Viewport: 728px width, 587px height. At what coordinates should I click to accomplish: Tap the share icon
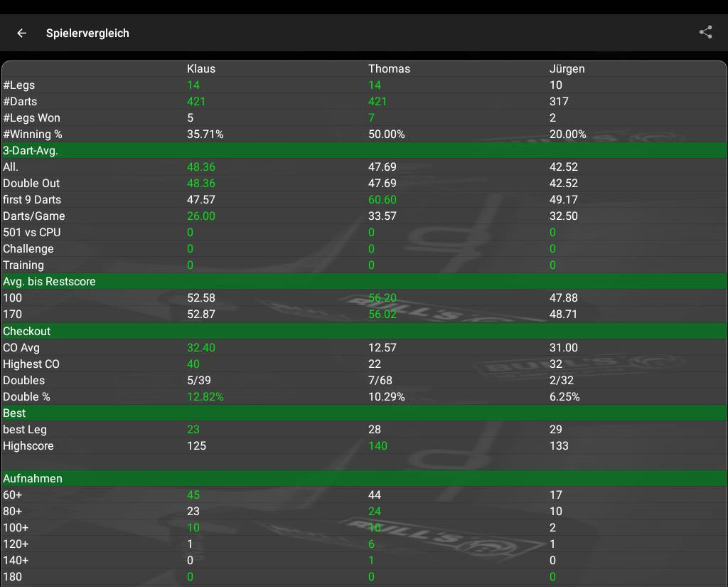pyautogui.click(x=705, y=32)
